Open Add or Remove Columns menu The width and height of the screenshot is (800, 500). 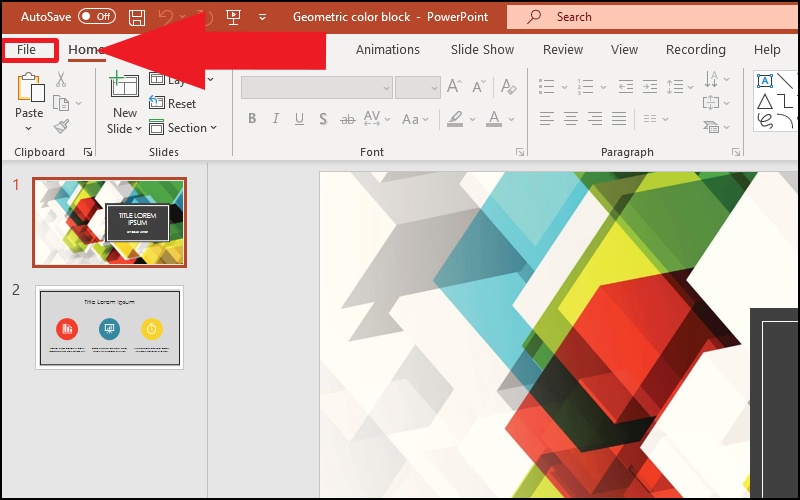(656, 119)
